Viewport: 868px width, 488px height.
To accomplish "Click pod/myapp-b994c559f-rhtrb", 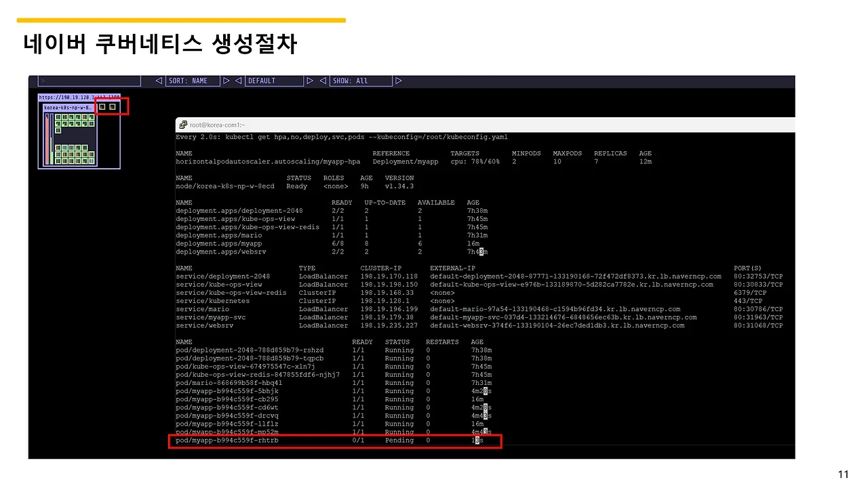I will 227,441.
